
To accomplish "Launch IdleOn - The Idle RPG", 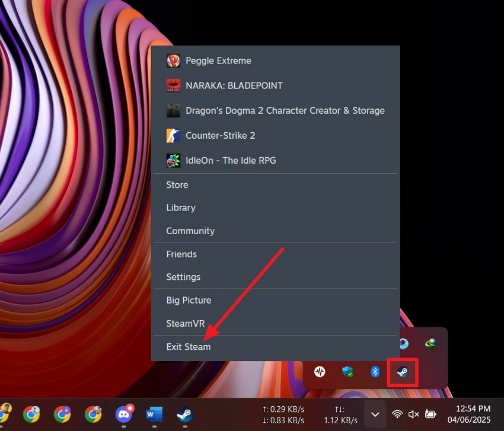I will click(276, 161).
